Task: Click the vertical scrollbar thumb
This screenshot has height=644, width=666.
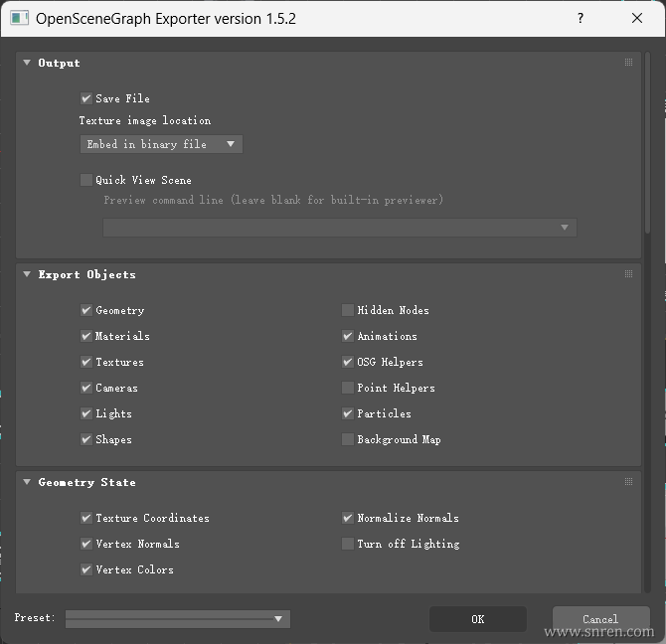Action: [x=647, y=143]
